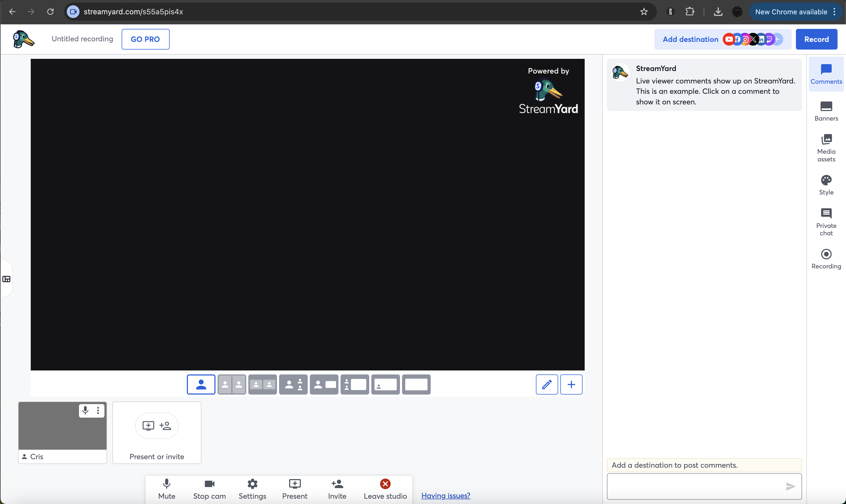Click Invite in the bottom toolbar
Image resolution: width=846 pixels, height=504 pixels.
[x=337, y=489]
